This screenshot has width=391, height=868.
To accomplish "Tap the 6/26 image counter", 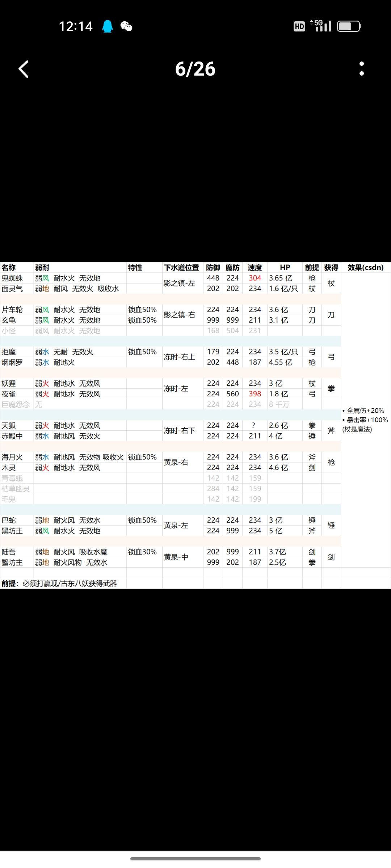I will tap(195, 69).
